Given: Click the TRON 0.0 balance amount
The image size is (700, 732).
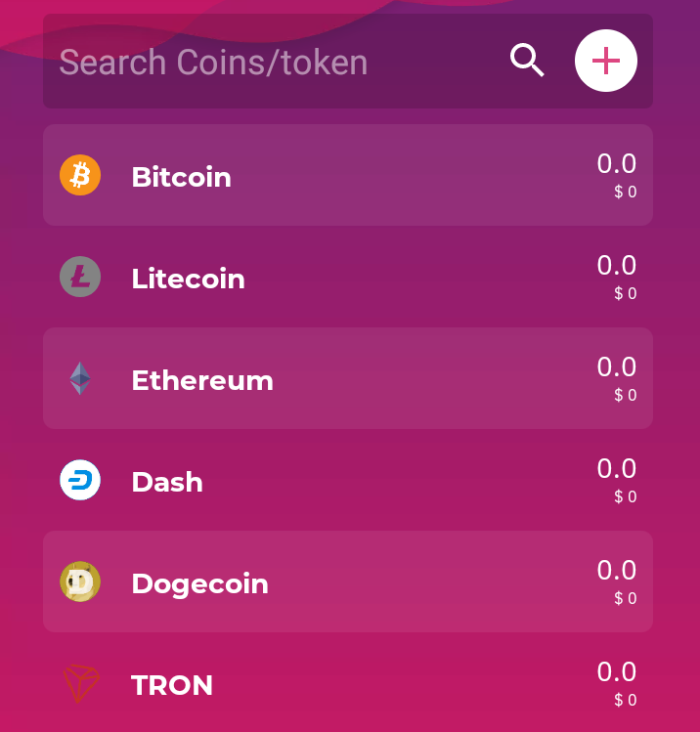Looking at the screenshot, I should coord(617,671).
